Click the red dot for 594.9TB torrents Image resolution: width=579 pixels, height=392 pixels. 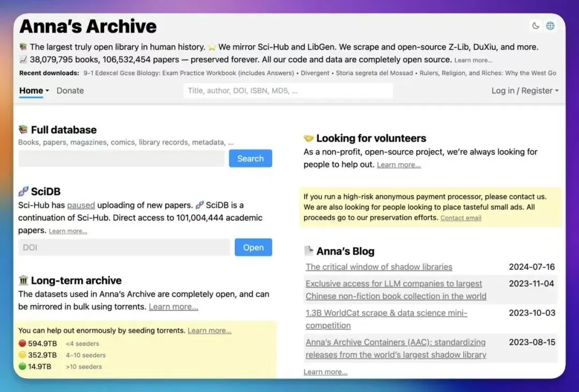coord(22,343)
